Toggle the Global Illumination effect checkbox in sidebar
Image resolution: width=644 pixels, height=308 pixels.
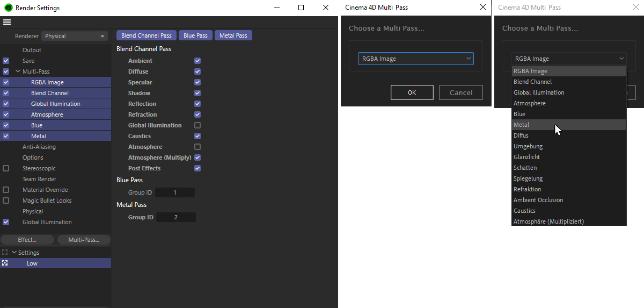[6, 222]
